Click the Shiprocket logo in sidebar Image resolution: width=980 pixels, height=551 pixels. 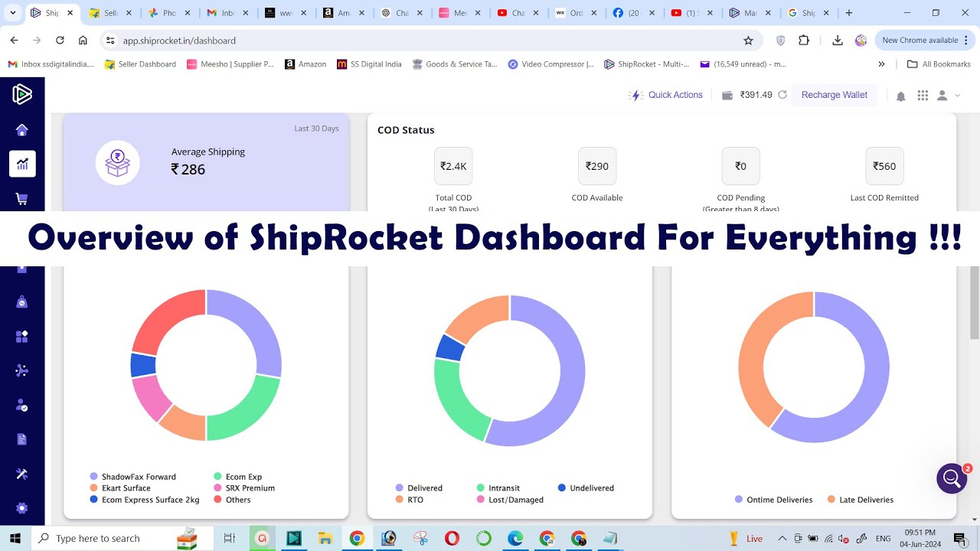pos(22,94)
